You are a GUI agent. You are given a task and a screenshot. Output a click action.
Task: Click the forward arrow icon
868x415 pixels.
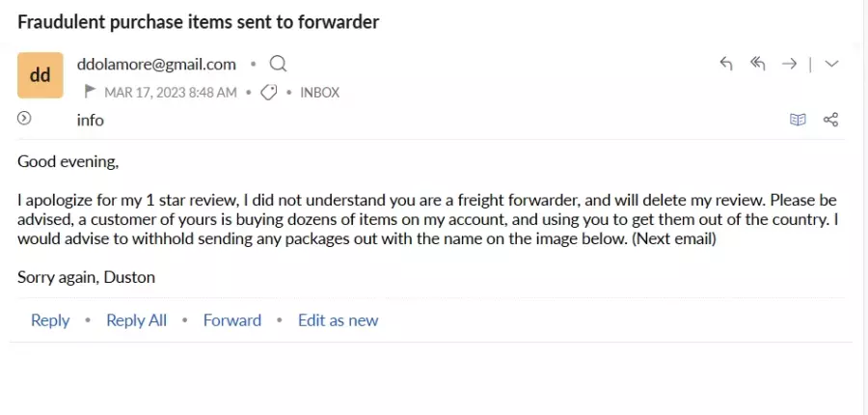789,64
